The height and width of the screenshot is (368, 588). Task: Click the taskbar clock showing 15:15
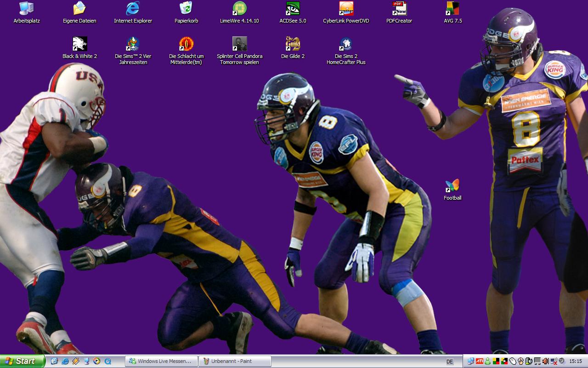pyautogui.click(x=576, y=362)
